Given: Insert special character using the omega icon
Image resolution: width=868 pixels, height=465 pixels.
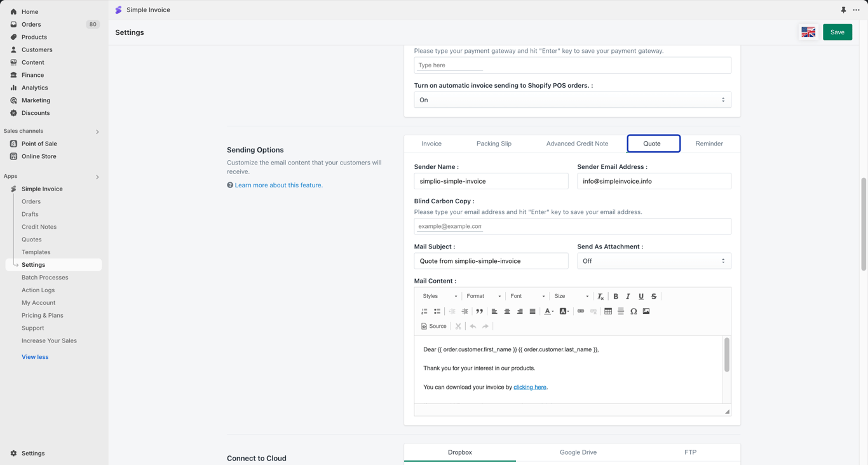Looking at the screenshot, I should coord(634,311).
